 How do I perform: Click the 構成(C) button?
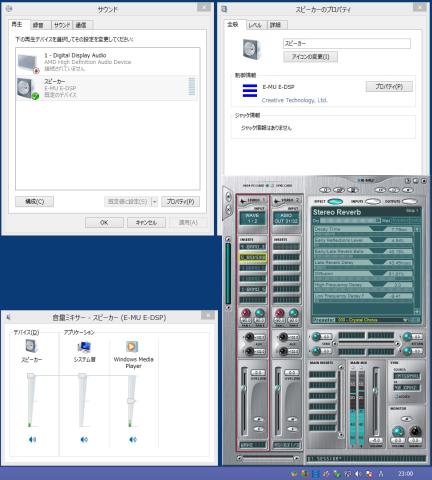pos(34,201)
